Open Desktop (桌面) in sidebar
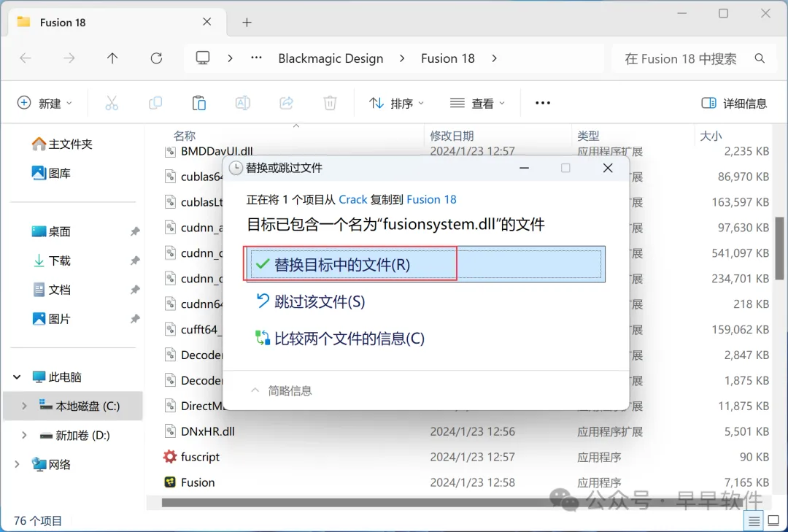Image resolution: width=788 pixels, height=532 pixels. [51, 231]
